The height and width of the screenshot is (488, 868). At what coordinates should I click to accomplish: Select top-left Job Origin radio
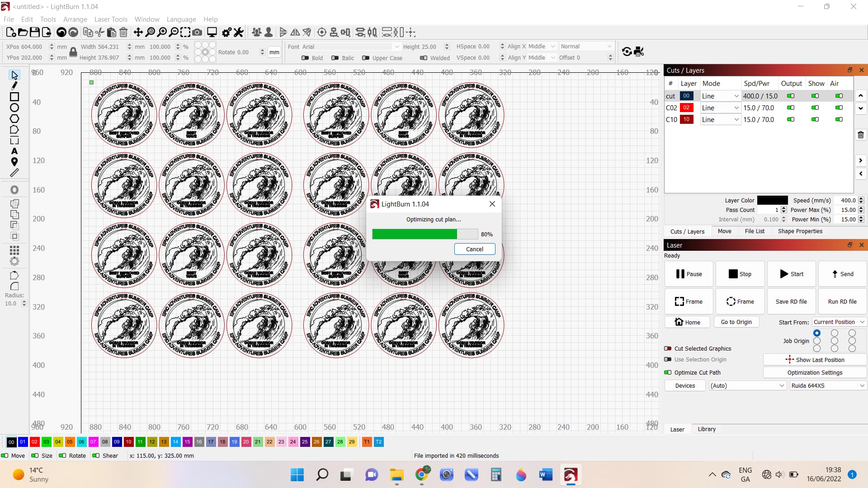coord(816,333)
